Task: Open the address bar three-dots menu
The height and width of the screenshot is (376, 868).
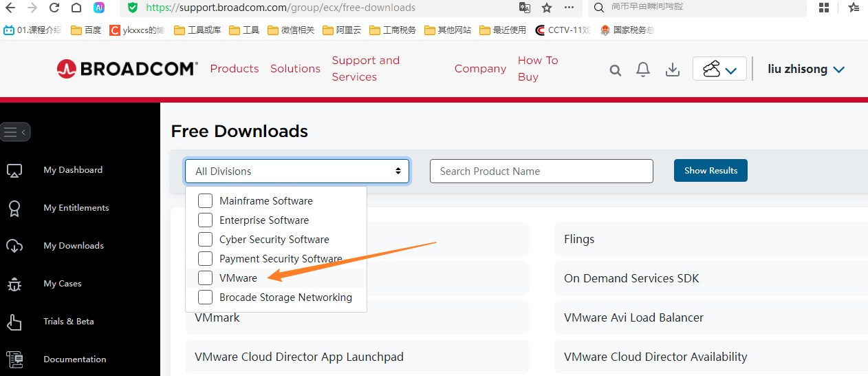Action: click(569, 8)
